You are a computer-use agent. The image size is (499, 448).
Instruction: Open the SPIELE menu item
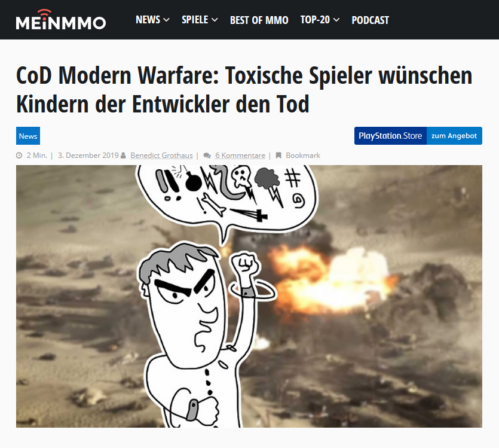point(195,20)
